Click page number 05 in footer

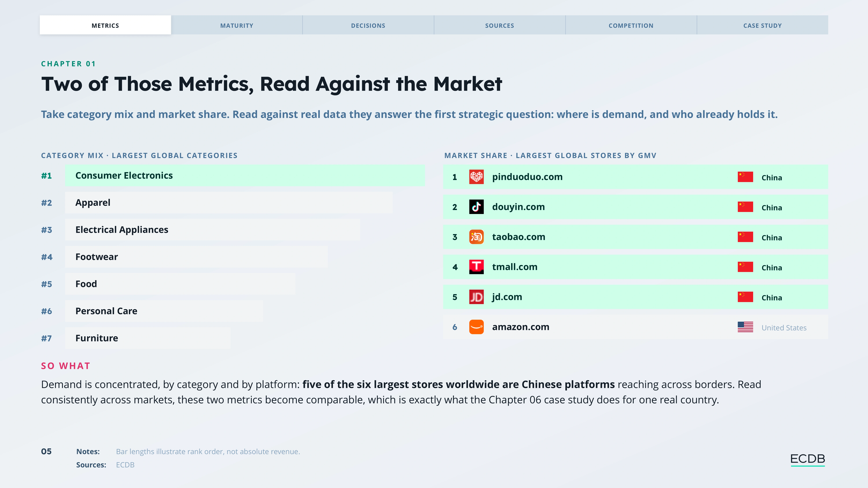tap(46, 451)
